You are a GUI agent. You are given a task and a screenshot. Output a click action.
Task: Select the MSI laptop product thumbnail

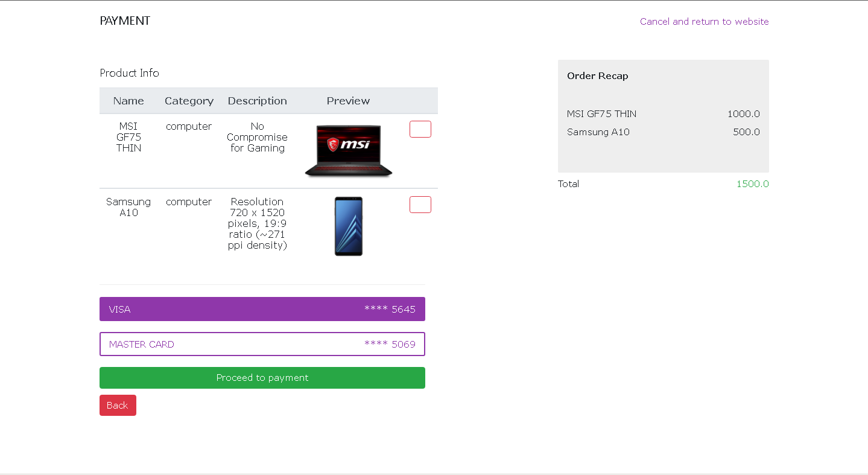(348, 151)
